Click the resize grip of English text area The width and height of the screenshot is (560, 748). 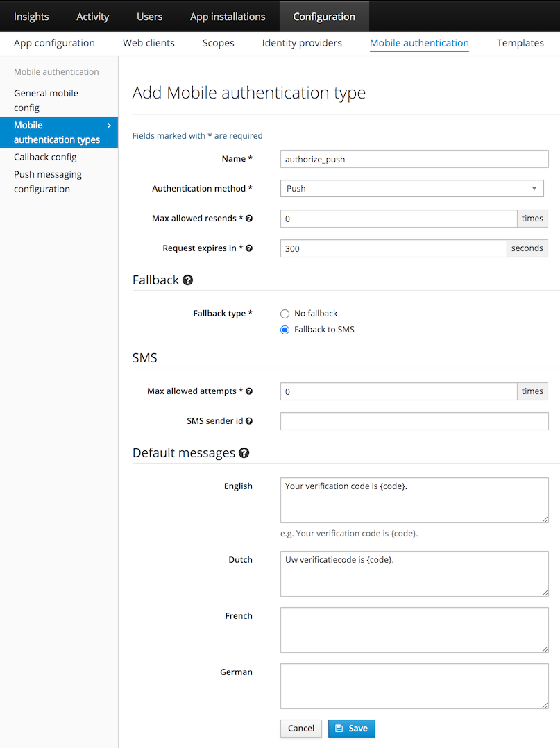click(545, 519)
